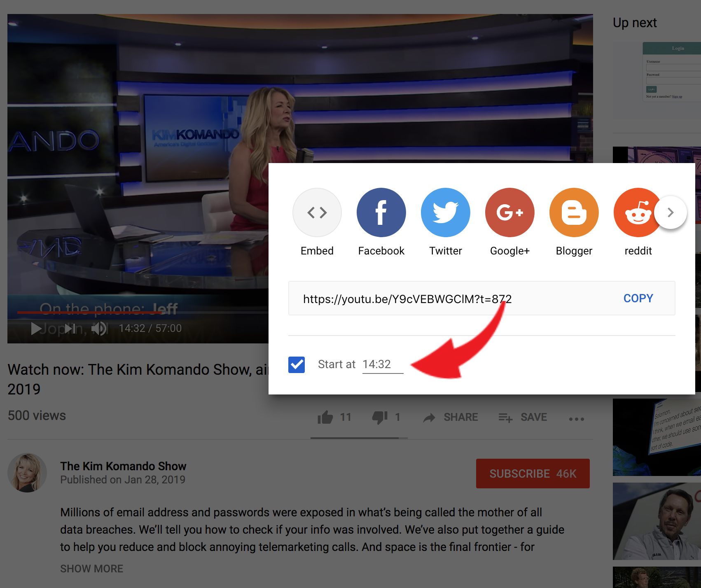701x588 pixels.
Task: Open the man in white jacket thumbnail
Action: point(657,521)
